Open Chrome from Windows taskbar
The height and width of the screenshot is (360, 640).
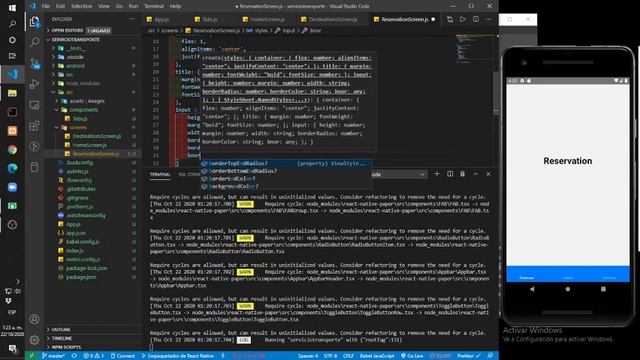pyautogui.click(x=12, y=149)
